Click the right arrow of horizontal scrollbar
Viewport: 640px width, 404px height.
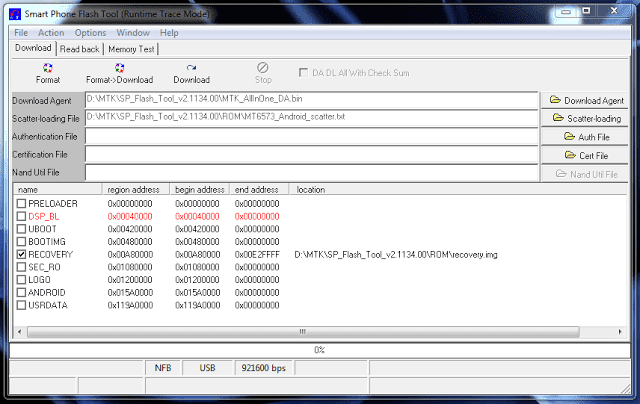pos(620,332)
